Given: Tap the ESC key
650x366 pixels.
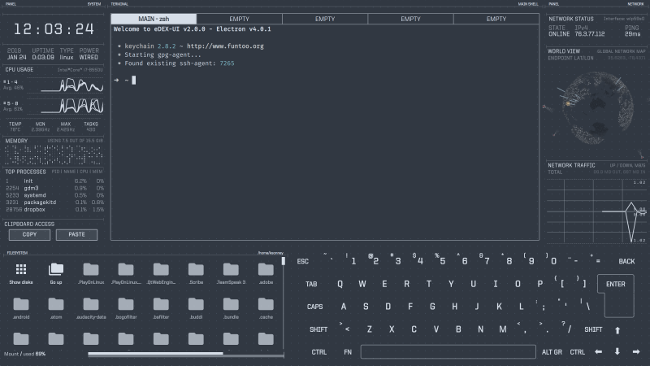Looking at the screenshot, I should click(x=303, y=262).
